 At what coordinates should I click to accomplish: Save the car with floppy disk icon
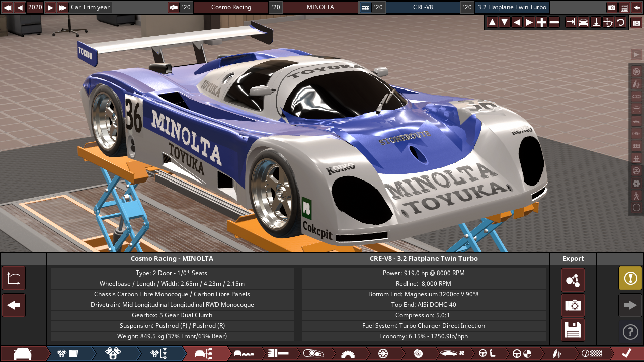573,330
